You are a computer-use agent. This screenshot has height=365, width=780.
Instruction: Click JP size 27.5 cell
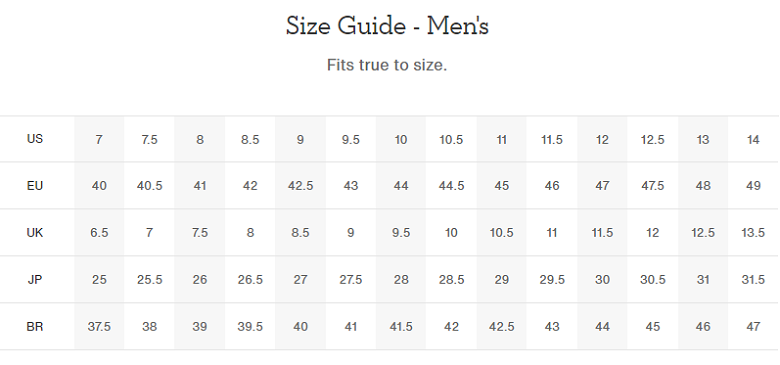[351, 280]
